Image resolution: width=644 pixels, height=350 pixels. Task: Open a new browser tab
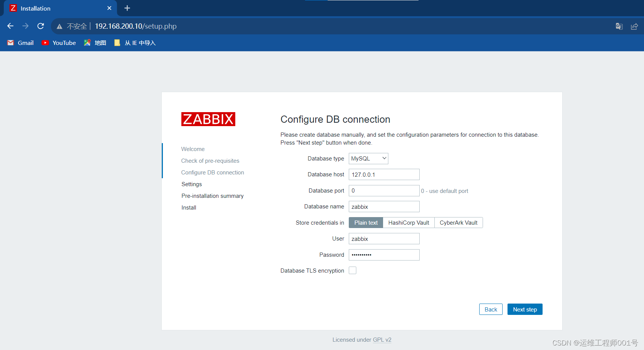[x=127, y=8]
